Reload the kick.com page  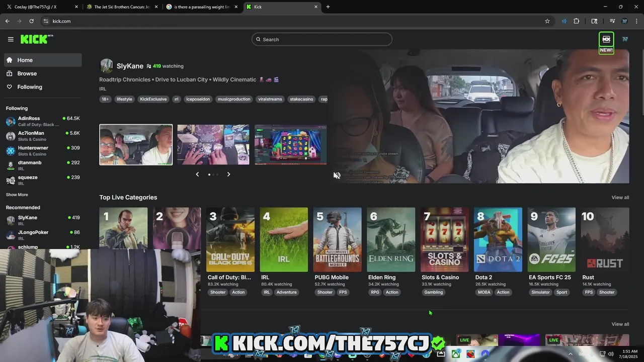(x=31, y=21)
